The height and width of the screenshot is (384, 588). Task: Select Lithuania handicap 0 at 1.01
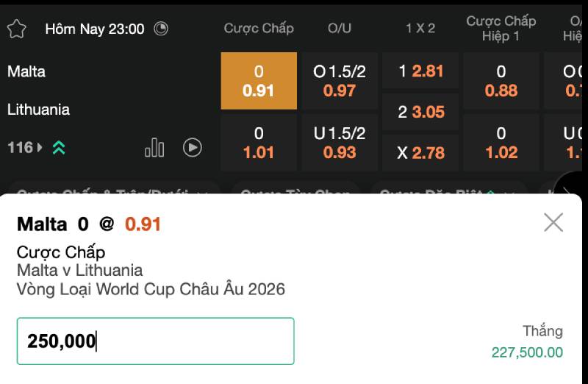[x=259, y=143]
